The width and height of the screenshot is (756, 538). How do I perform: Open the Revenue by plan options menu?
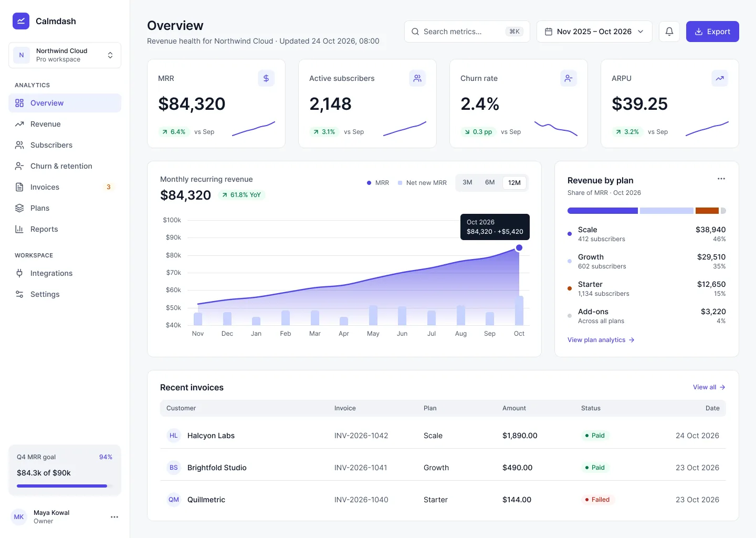[x=721, y=179]
